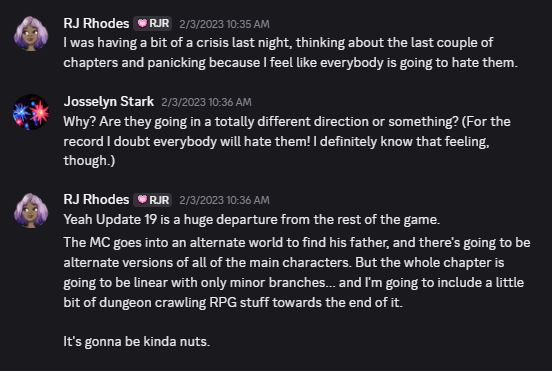Click the pink heart in the 10:35 AM RJR tag
This screenshot has width=552, height=371.
tap(142, 24)
